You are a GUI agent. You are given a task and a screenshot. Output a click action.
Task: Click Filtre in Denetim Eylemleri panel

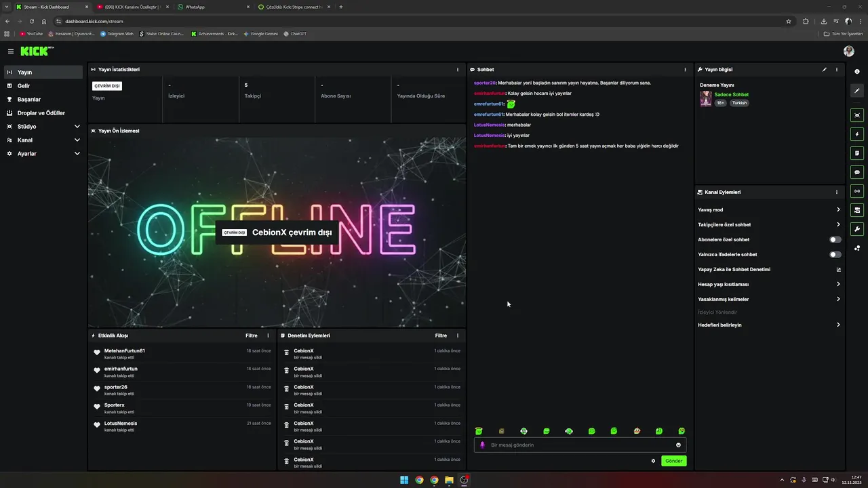441,335
